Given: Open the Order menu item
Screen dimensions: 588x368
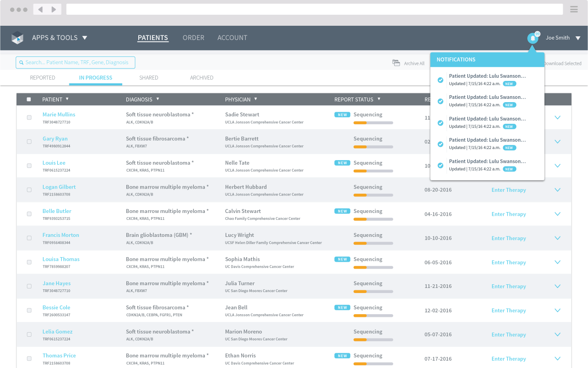Looking at the screenshot, I should point(193,38).
